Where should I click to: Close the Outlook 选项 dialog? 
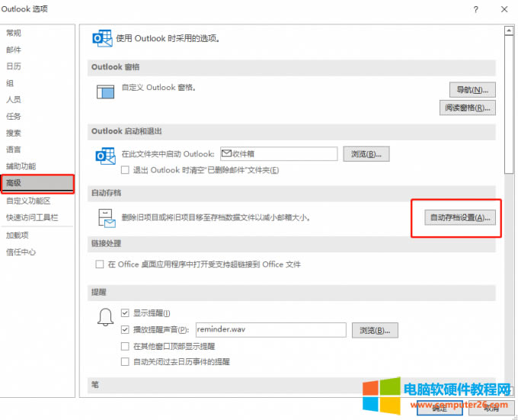pos(504,9)
